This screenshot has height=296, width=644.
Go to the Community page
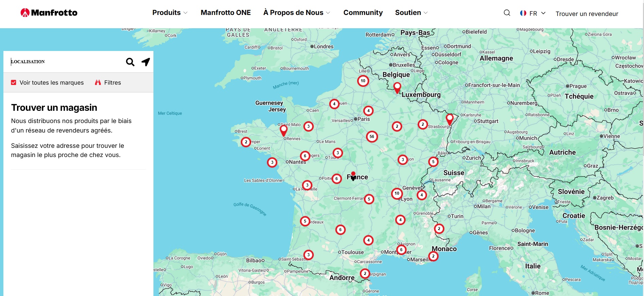(x=363, y=13)
